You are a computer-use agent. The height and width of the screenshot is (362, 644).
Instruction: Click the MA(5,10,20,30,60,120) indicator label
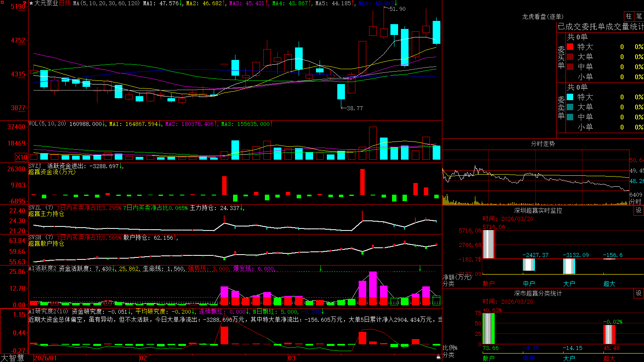pyautogui.click(x=106, y=3)
